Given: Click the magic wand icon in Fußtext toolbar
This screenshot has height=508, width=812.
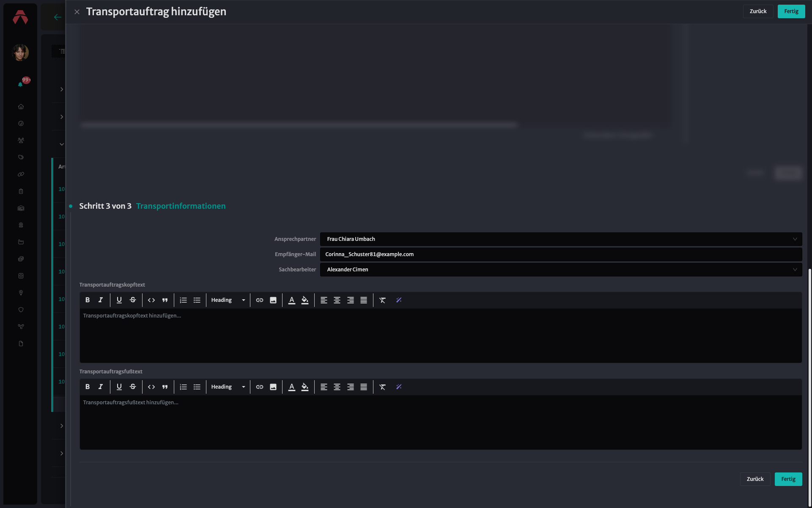Looking at the screenshot, I should [x=399, y=387].
